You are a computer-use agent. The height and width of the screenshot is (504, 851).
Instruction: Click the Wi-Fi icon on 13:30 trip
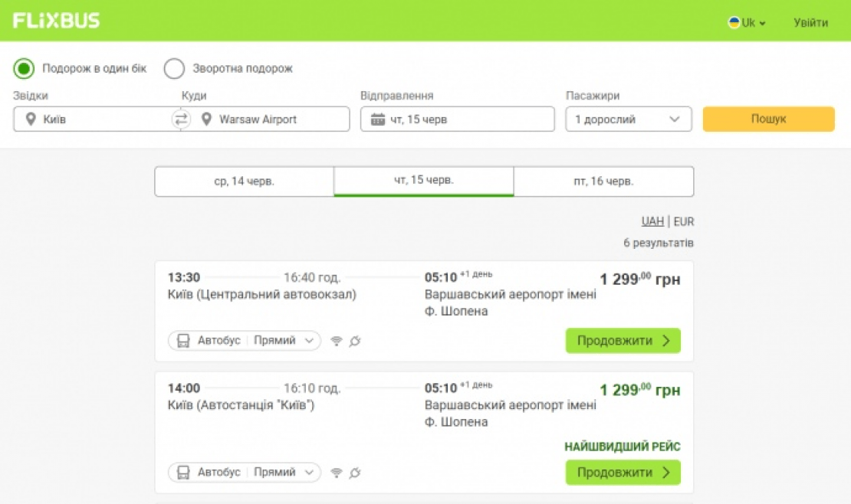[x=337, y=341]
